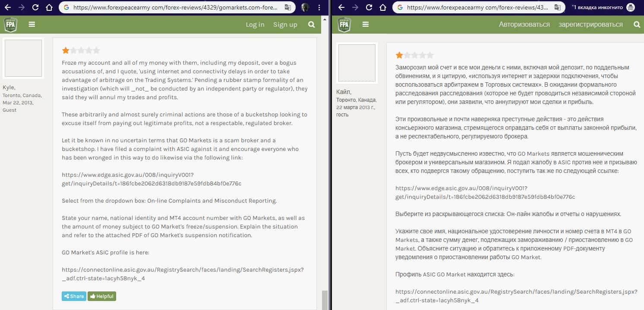Click the Авторизоваться link
This screenshot has width=644, height=310.
524,25
